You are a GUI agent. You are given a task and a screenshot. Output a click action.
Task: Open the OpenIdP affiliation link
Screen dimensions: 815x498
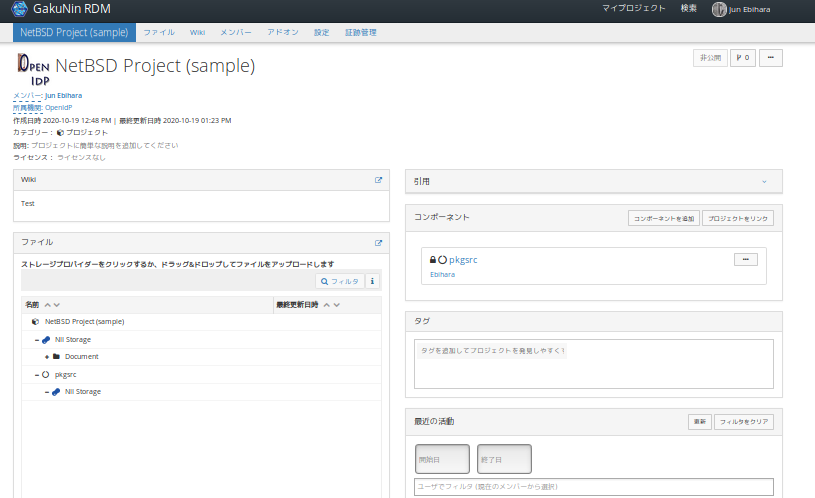pyautogui.click(x=59, y=108)
